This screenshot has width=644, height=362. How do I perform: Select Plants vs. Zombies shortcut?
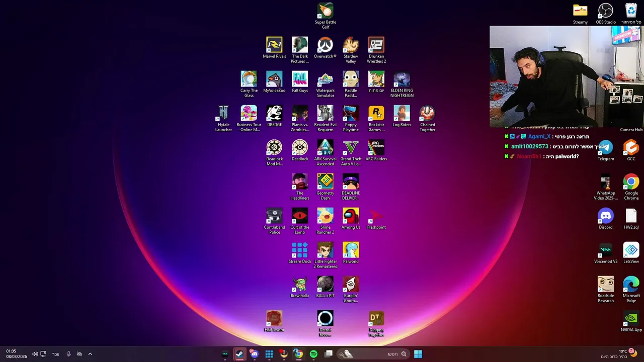pyautogui.click(x=300, y=118)
